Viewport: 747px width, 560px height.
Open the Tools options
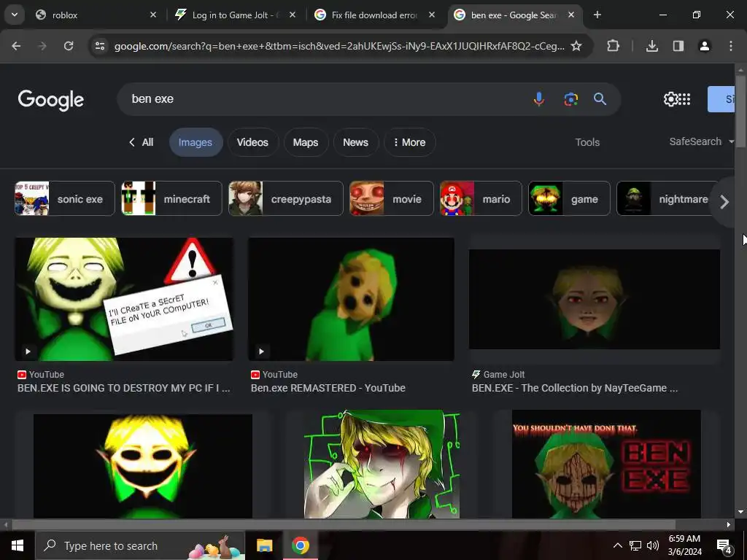pos(587,142)
